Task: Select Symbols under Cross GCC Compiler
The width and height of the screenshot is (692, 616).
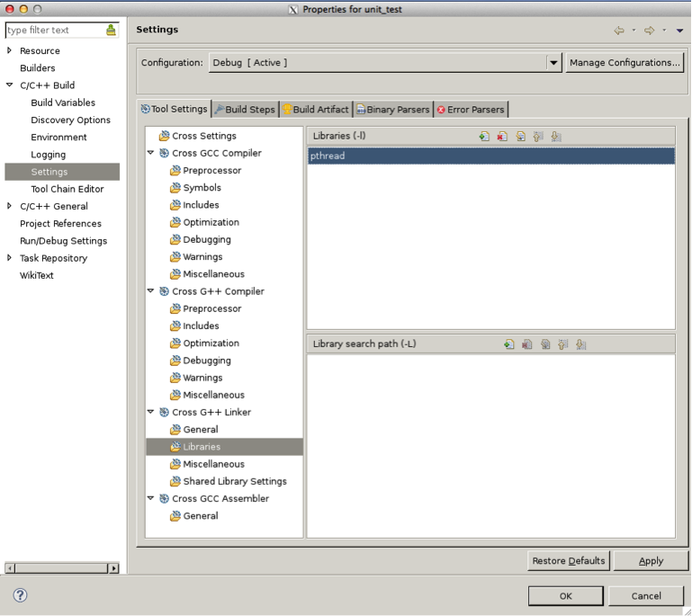Action: coord(202,188)
